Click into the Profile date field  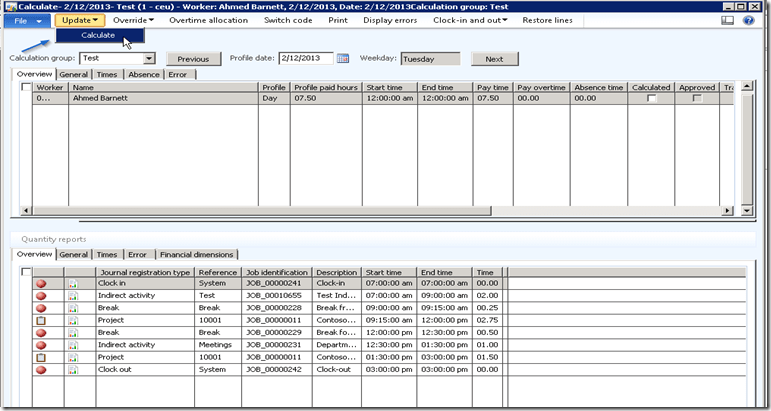[305, 59]
